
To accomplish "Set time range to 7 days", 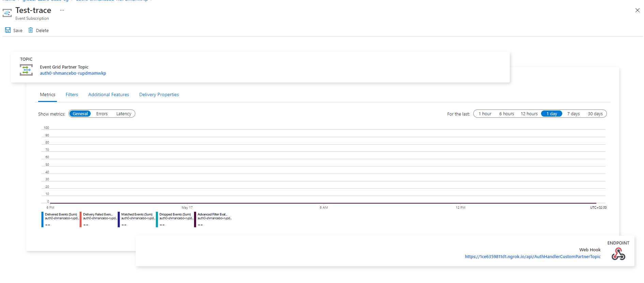I will point(573,114).
